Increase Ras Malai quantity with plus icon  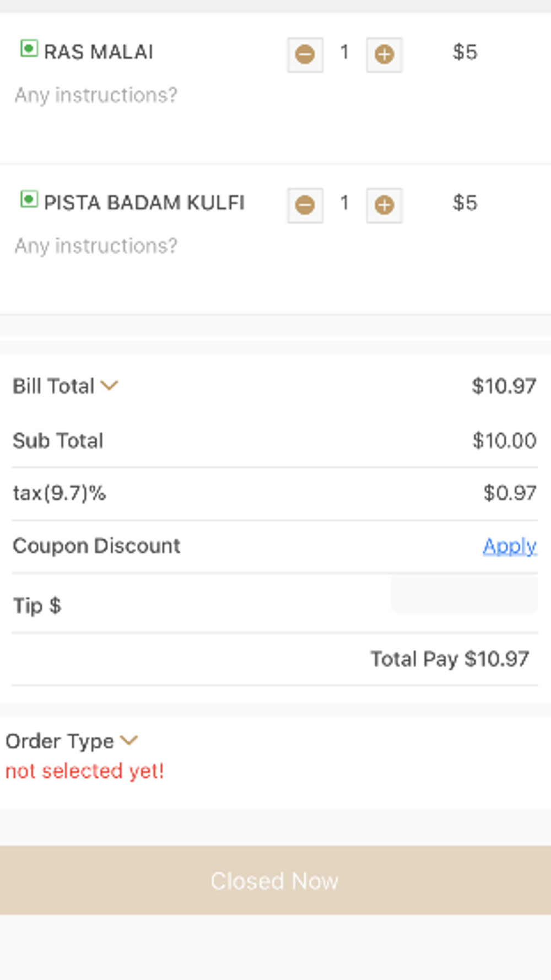click(x=384, y=55)
